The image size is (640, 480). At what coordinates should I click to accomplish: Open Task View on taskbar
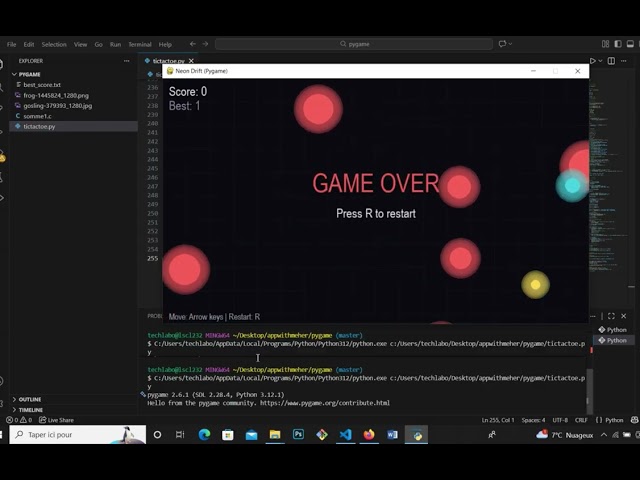tap(180, 435)
